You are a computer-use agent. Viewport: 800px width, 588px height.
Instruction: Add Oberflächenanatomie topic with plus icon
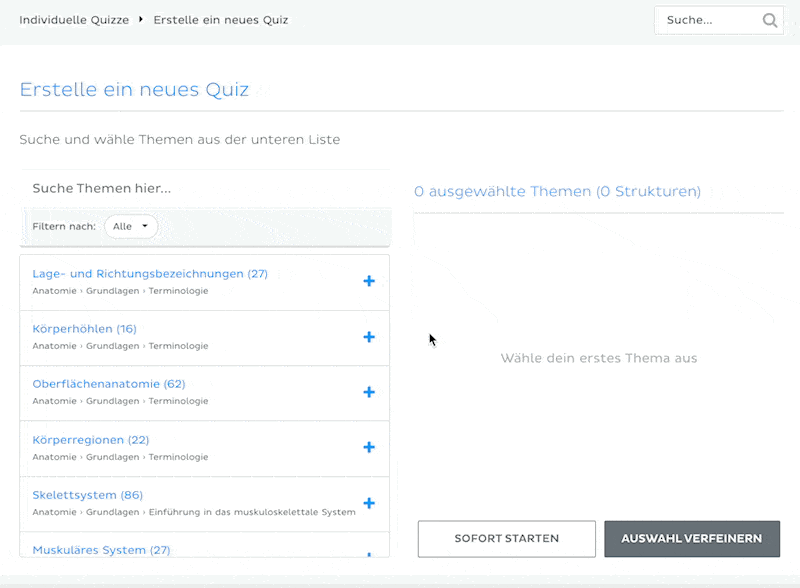pyautogui.click(x=369, y=392)
